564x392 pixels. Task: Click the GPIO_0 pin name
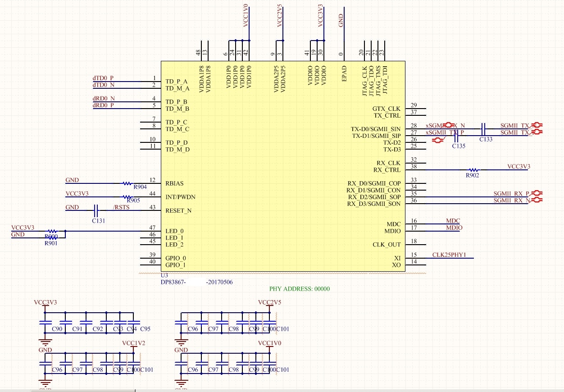(x=176, y=258)
